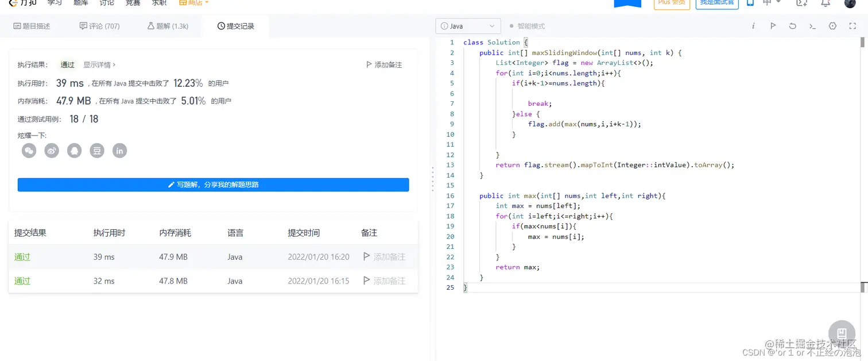Add note for the 16:20 submission
Image resolution: width=868 pixels, height=361 pixels.
[x=384, y=257]
